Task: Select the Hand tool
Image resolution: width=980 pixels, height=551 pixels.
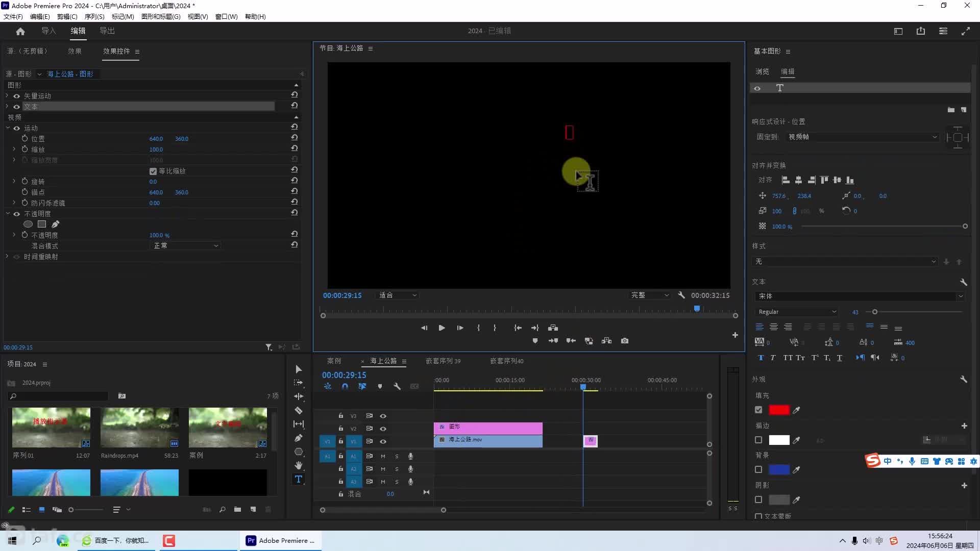Action: [x=299, y=465]
